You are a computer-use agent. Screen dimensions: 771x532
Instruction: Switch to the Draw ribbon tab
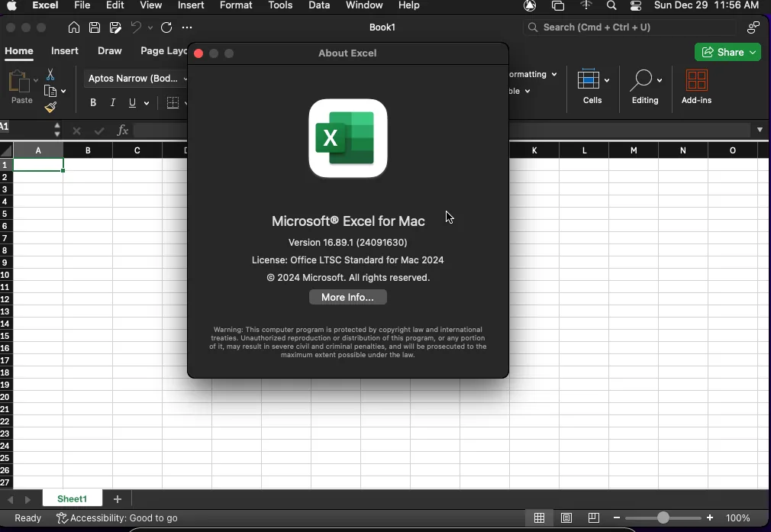pos(110,51)
